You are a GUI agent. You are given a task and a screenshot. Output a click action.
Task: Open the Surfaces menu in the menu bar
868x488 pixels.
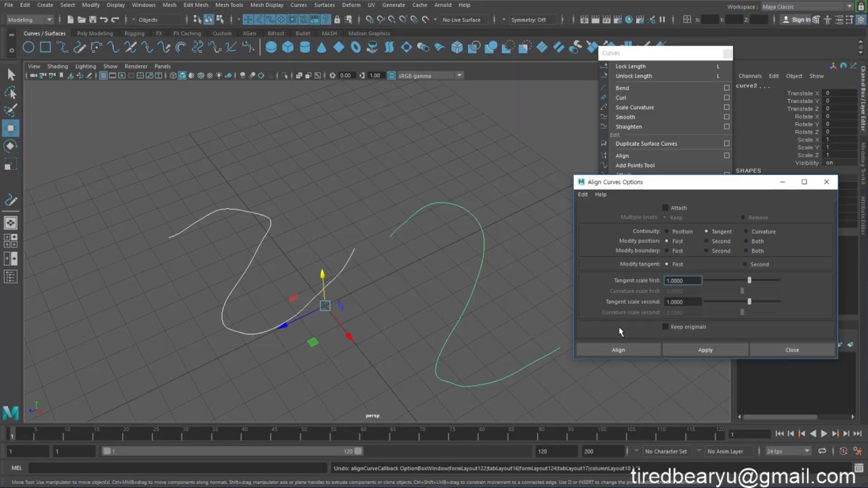point(324,5)
